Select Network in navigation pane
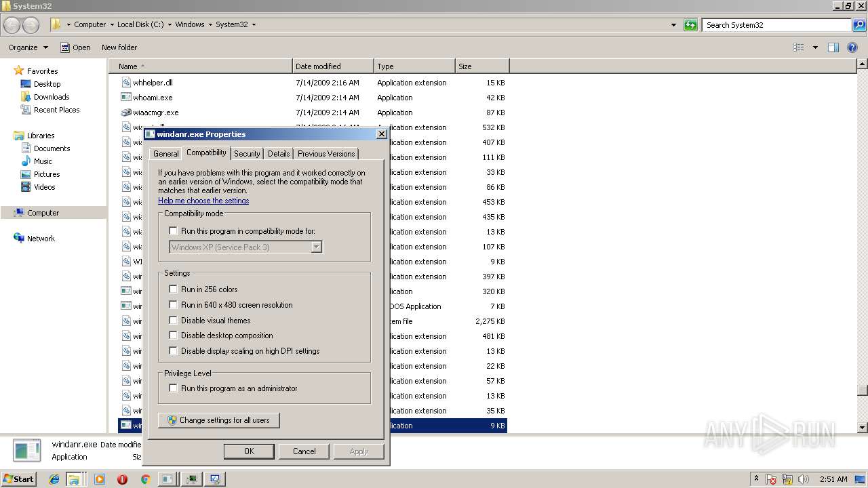This screenshot has width=868, height=488. pyautogui.click(x=35, y=239)
